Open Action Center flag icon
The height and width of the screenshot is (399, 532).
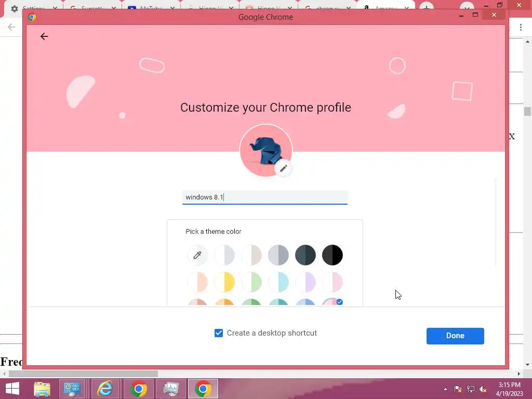(458, 389)
